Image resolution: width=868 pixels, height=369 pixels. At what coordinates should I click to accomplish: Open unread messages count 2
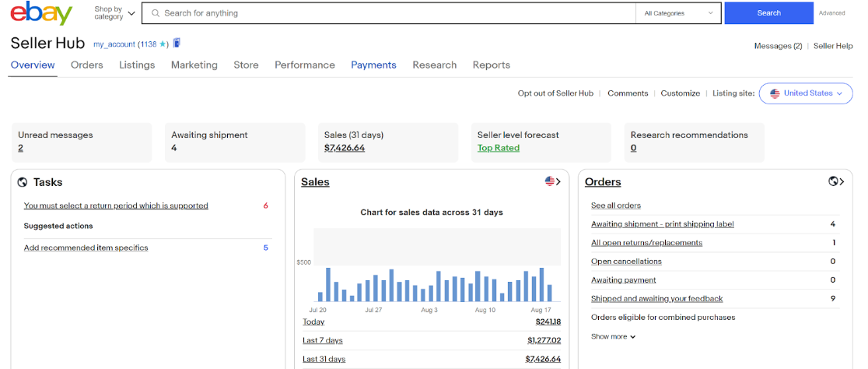point(20,148)
